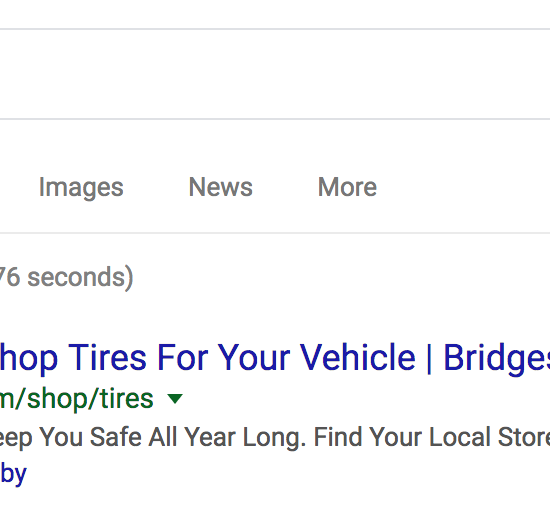The width and height of the screenshot is (550, 522).
Task: Click blank header area above the search box
Action: click(275, 14)
